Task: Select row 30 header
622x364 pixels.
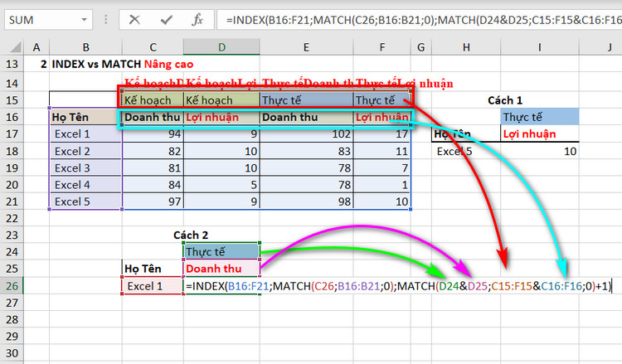Action: tap(12, 353)
